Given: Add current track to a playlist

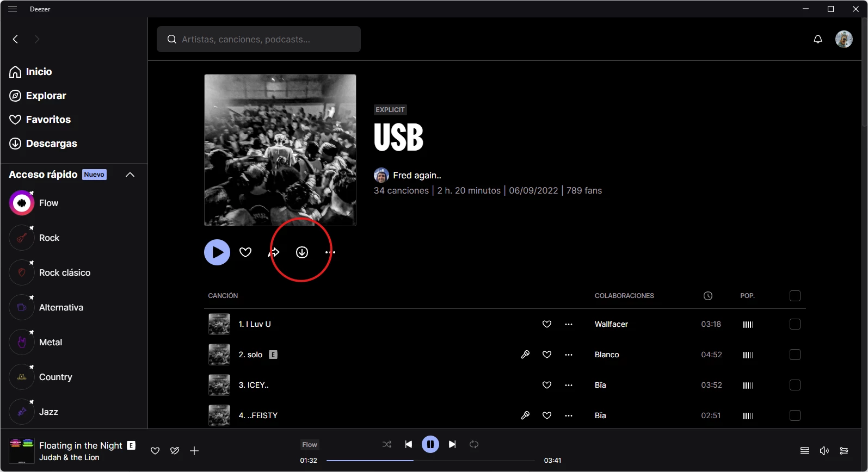Looking at the screenshot, I should coord(194,451).
